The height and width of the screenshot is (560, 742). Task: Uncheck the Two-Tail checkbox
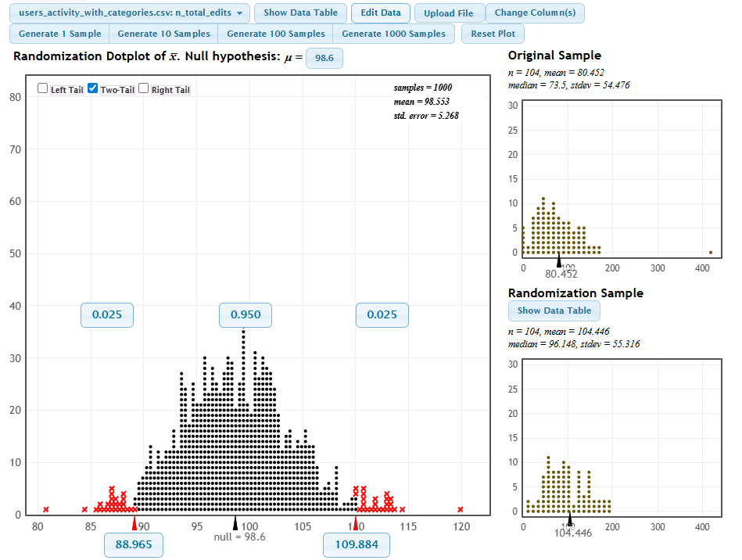(x=93, y=89)
